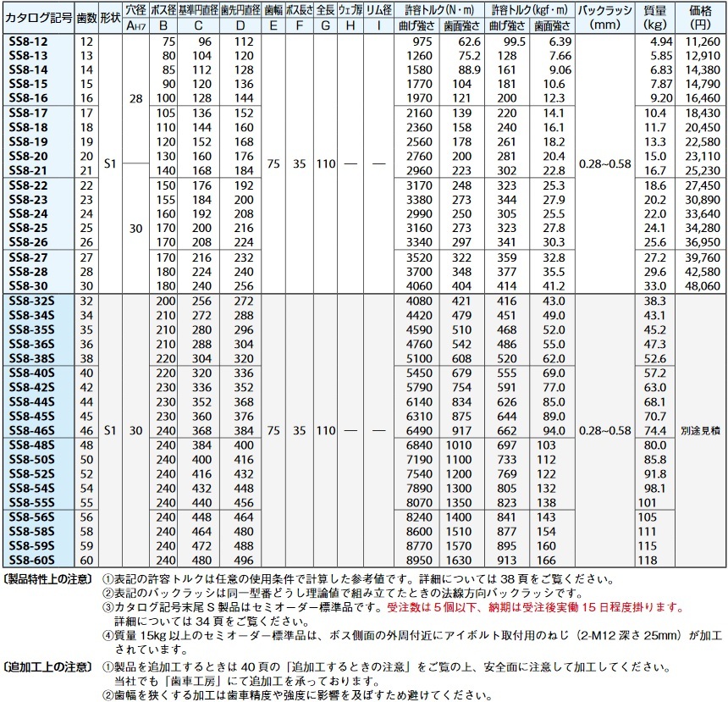Click catalog number SS8-16
This screenshot has height=702, width=728.
[28, 98]
